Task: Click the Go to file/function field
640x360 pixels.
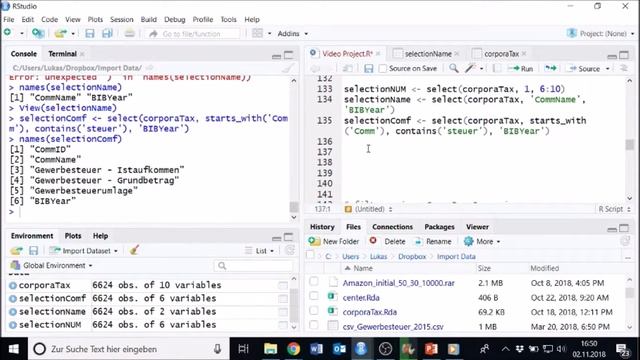Action: tap(192, 34)
